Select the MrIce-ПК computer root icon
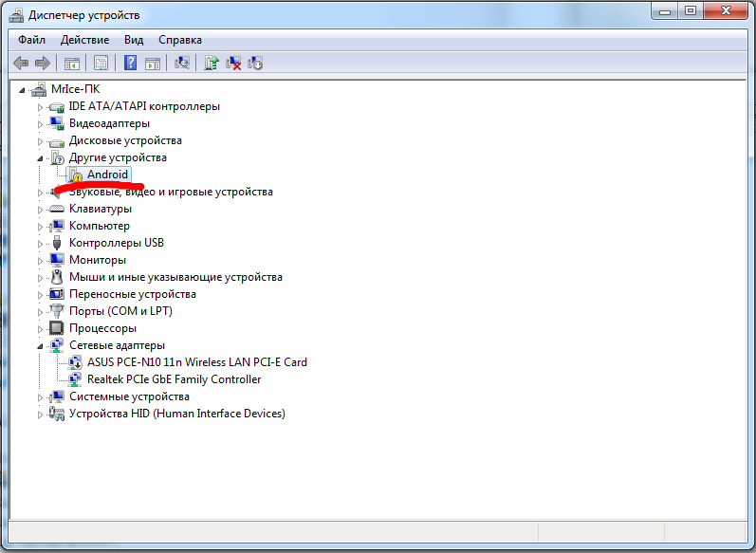756x553 pixels. pyautogui.click(x=39, y=89)
